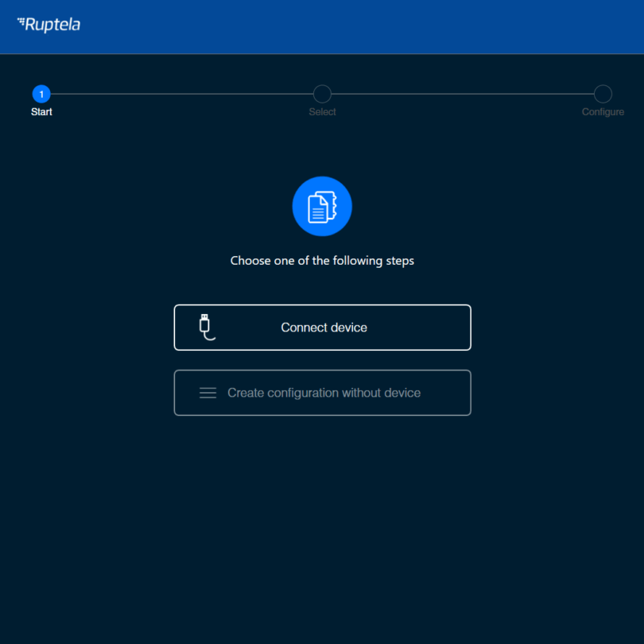Click the Configure step label
Screen dimensions: 644x644
click(x=603, y=112)
